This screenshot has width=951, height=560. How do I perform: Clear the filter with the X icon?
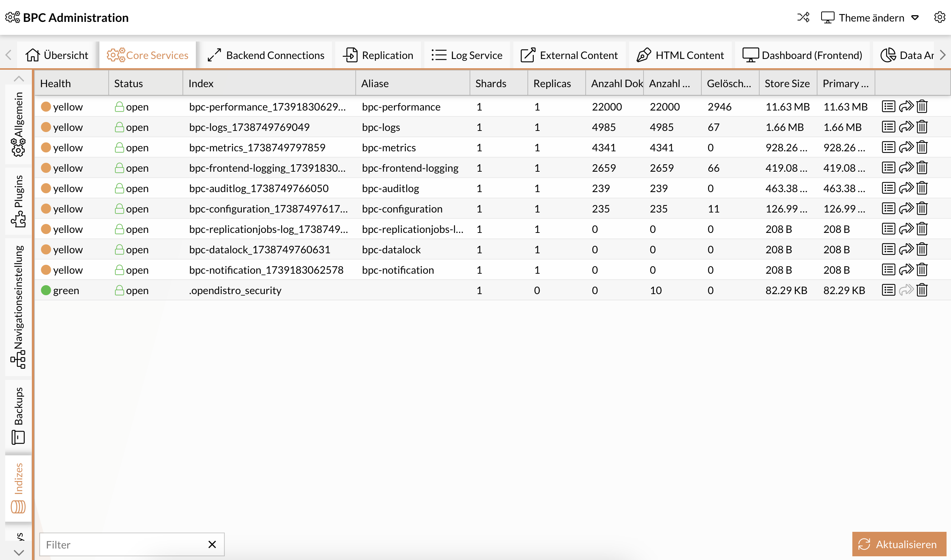212,544
